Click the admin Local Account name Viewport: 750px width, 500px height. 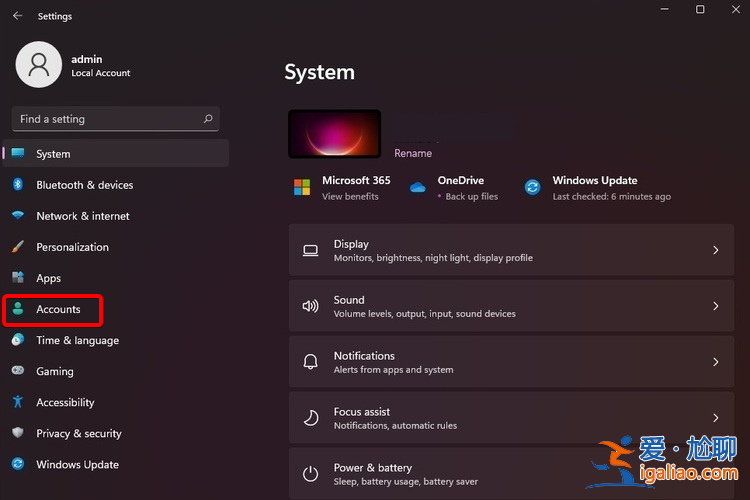pyautogui.click(x=100, y=66)
